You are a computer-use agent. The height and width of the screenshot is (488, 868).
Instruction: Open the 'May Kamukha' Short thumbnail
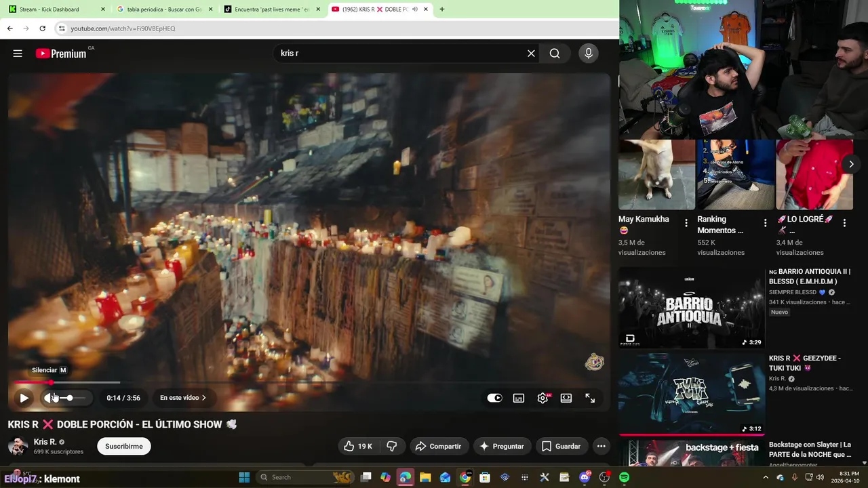(656, 175)
